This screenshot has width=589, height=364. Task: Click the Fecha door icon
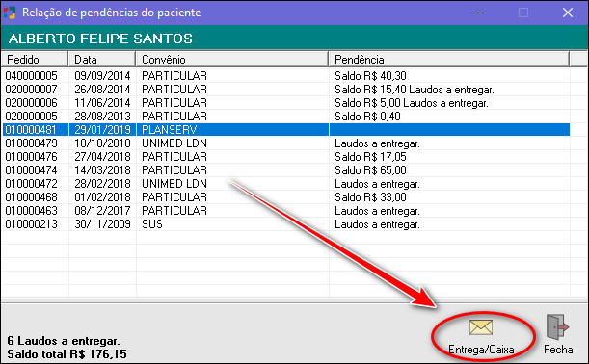[x=558, y=326]
